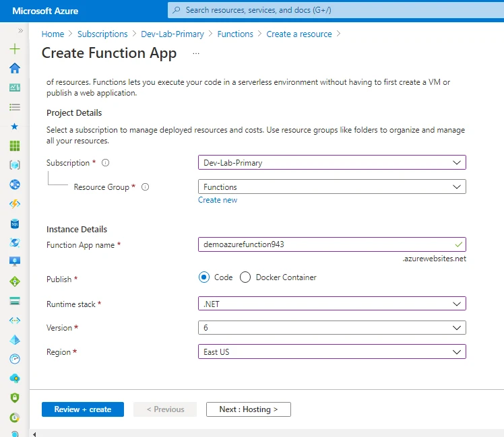Open the Subscription dropdown
Screen dimensions: 504x437
pos(332,162)
